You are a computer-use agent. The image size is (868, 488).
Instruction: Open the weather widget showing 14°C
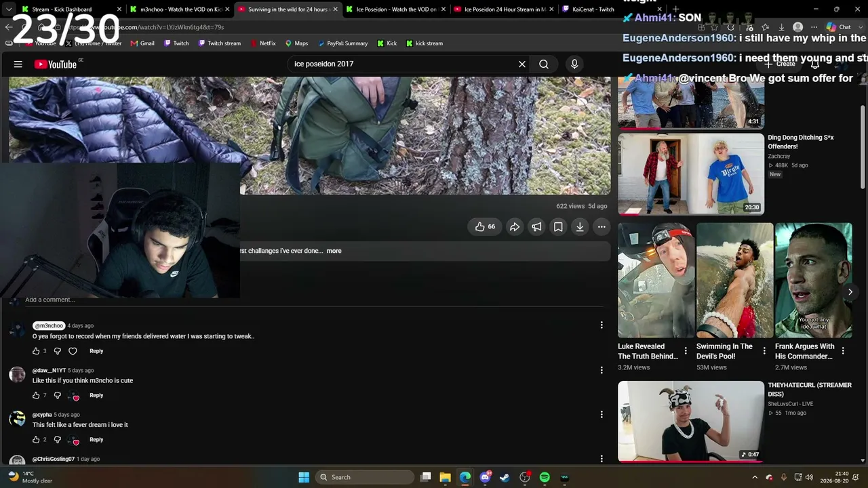(x=31, y=477)
